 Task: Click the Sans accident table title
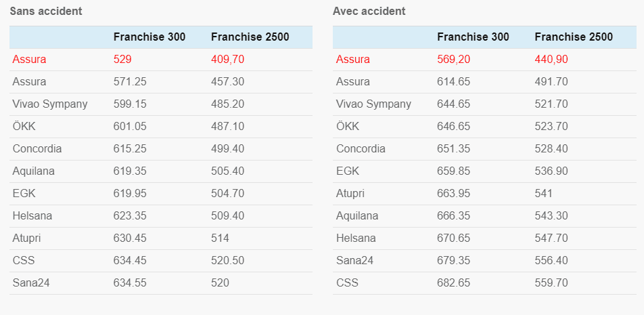click(x=46, y=11)
